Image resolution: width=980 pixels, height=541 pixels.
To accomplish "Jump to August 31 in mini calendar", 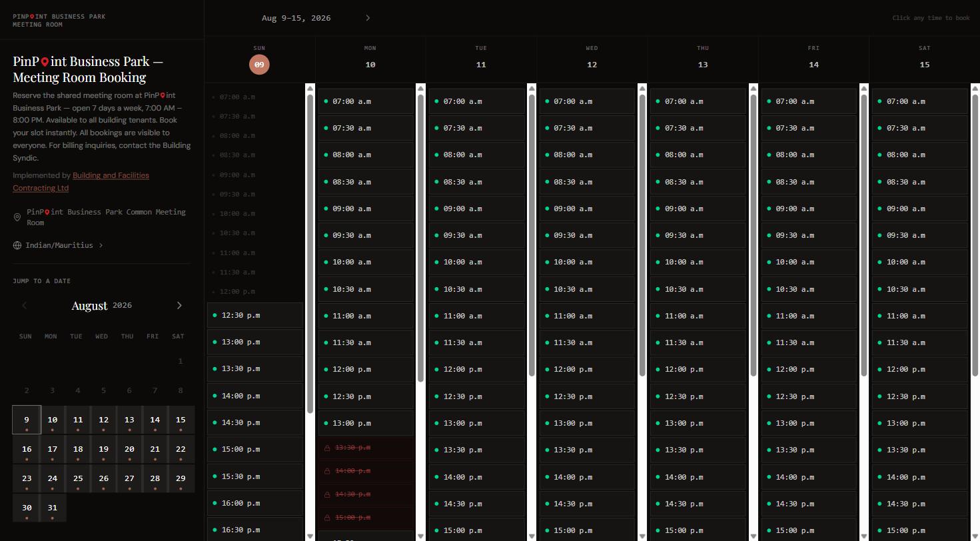I will [x=52, y=508].
